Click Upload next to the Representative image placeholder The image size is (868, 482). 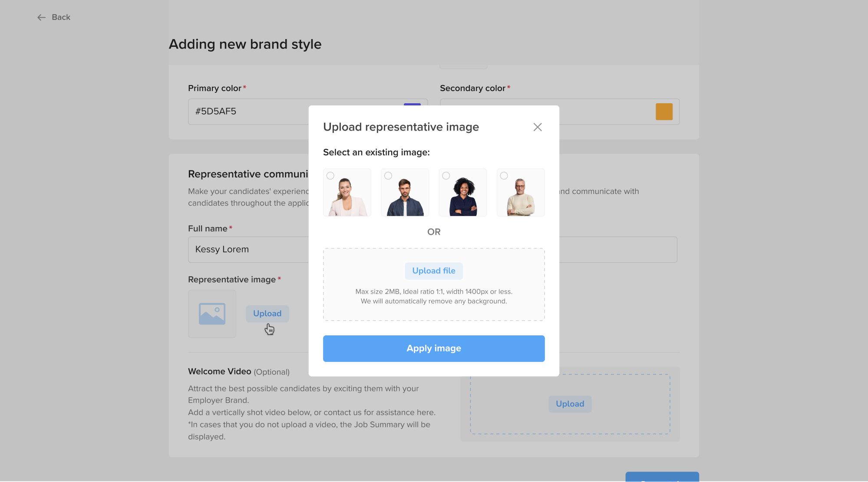click(267, 313)
